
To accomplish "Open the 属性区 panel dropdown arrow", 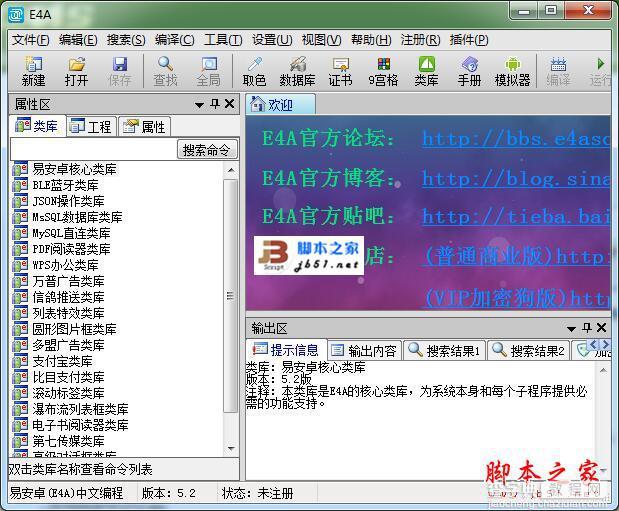I will click(199, 105).
